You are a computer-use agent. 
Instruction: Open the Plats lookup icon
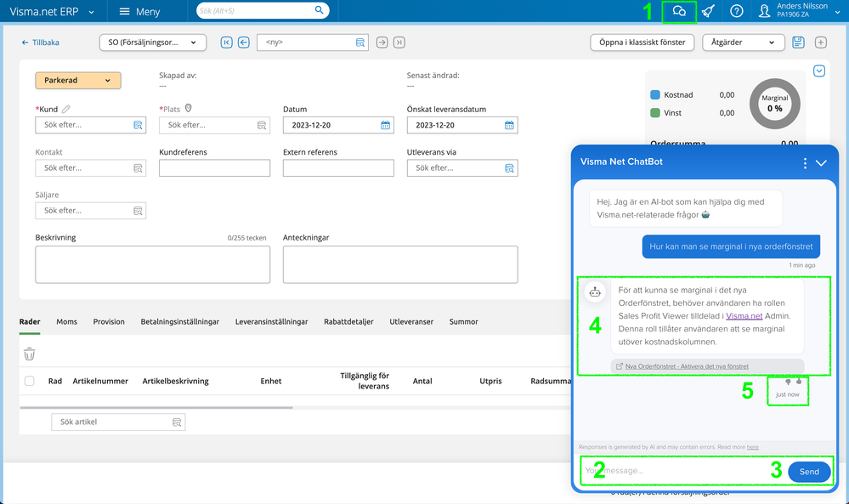pos(262,125)
